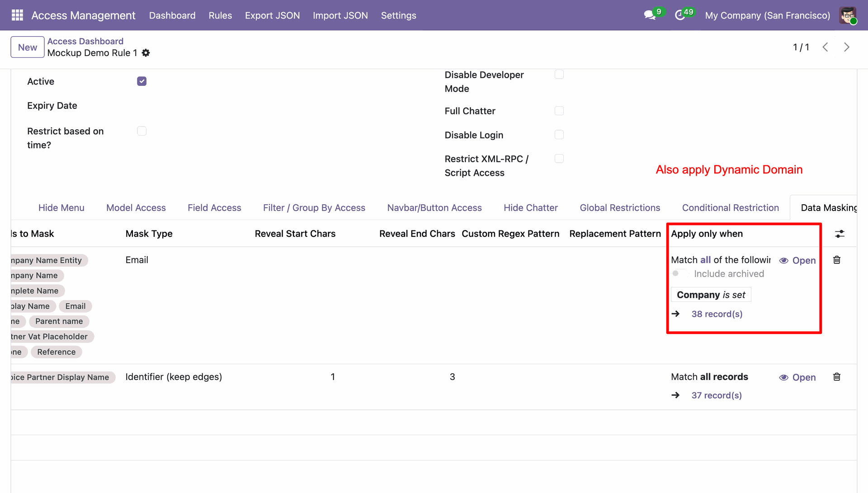Check the Disable Login checkbox
The image size is (868, 493).
pyautogui.click(x=559, y=135)
